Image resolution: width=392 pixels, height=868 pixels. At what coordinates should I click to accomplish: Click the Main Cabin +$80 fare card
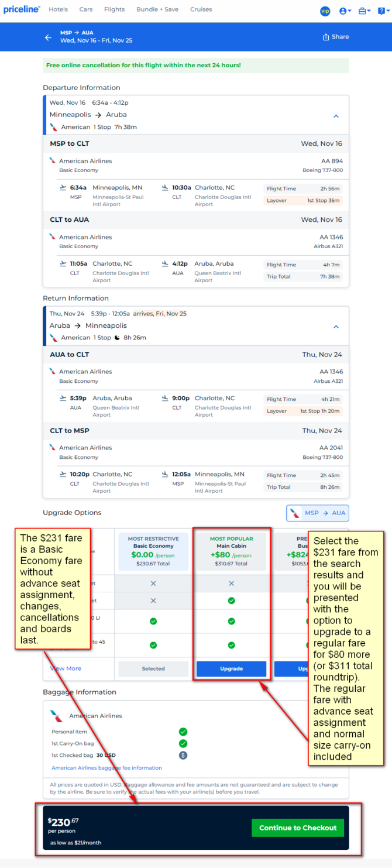[x=231, y=551]
